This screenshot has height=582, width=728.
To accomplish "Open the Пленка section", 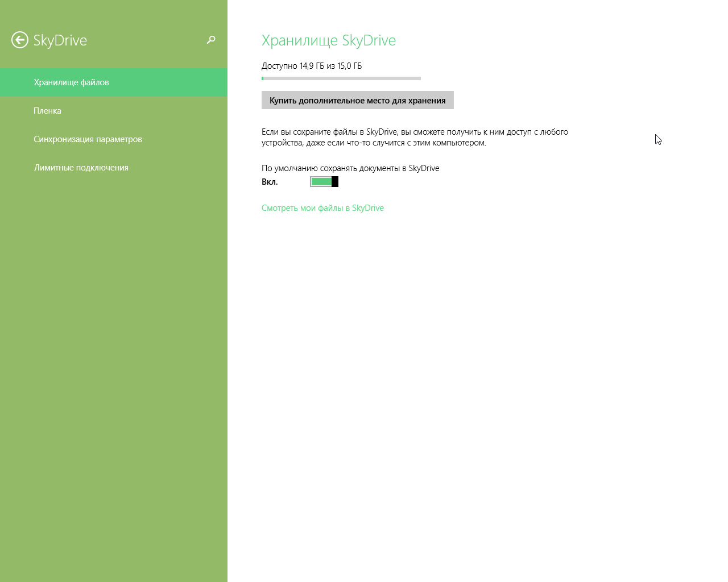I will (114, 111).
